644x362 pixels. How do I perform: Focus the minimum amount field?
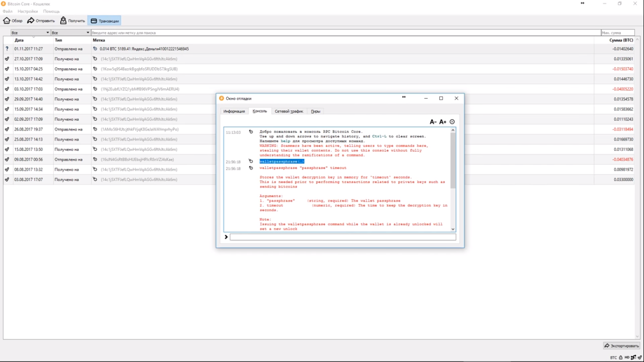pos(618,33)
